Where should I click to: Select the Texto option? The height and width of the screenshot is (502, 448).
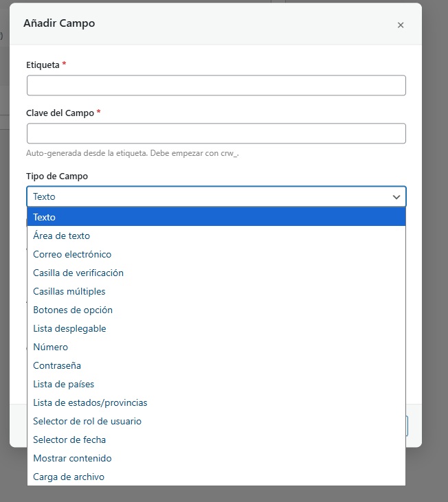click(x=216, y=217)
